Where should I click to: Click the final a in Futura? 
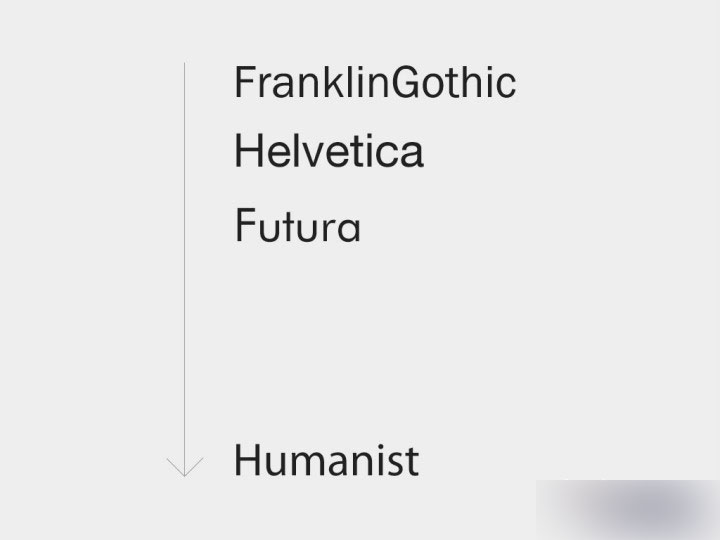pos(349,229)
